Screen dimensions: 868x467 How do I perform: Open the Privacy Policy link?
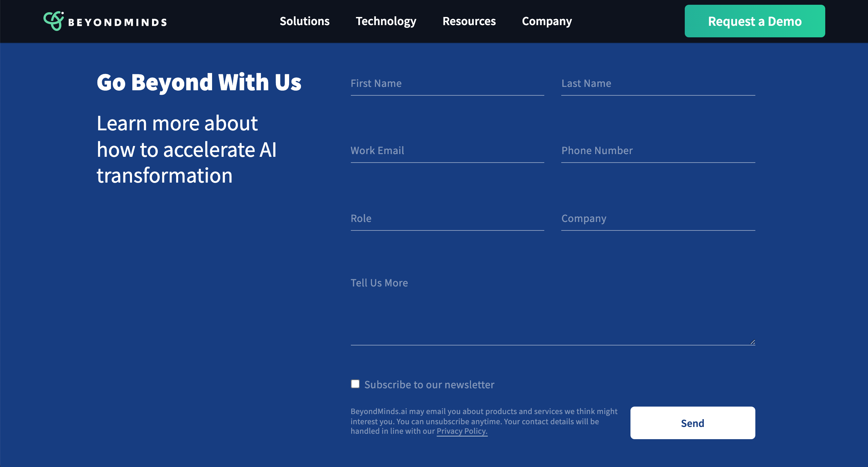[x=462, y=431]
